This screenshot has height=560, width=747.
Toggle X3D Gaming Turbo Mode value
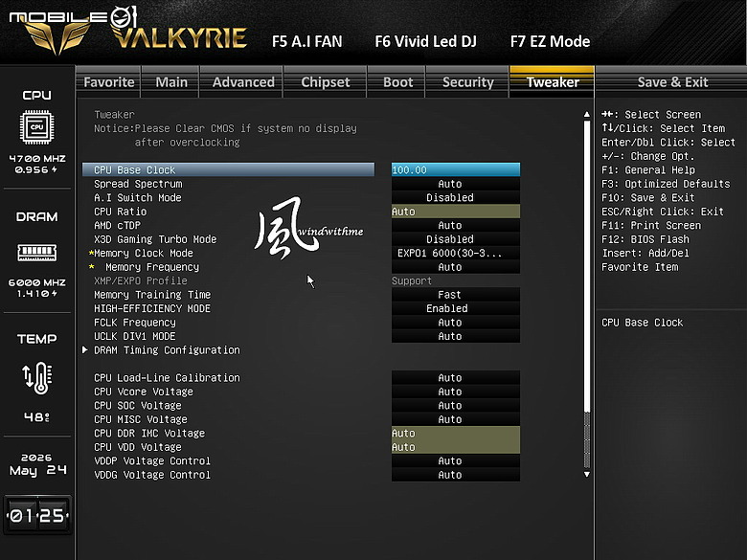tap(456, 239)
